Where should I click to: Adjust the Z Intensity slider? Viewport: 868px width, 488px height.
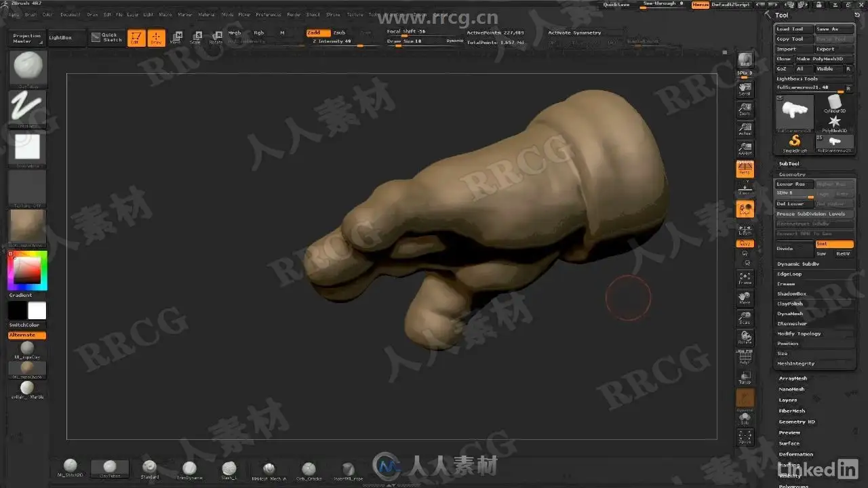pyautogui.click(x=343, y=42)
